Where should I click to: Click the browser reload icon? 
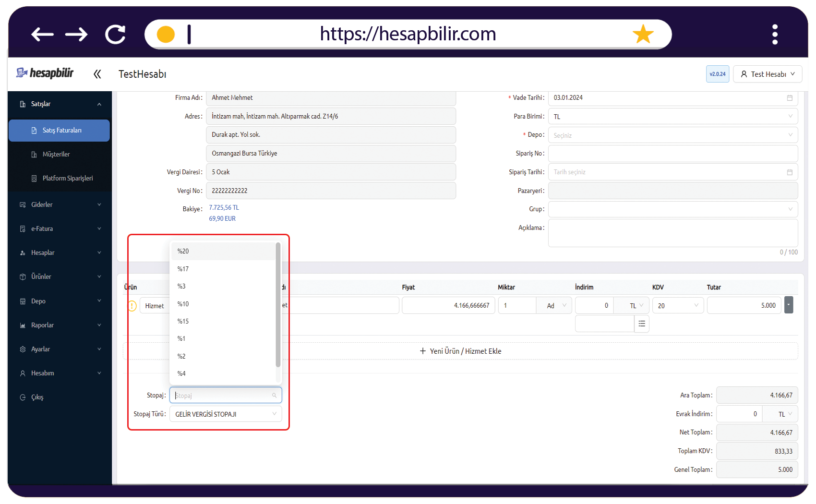(x=115, y=34)
